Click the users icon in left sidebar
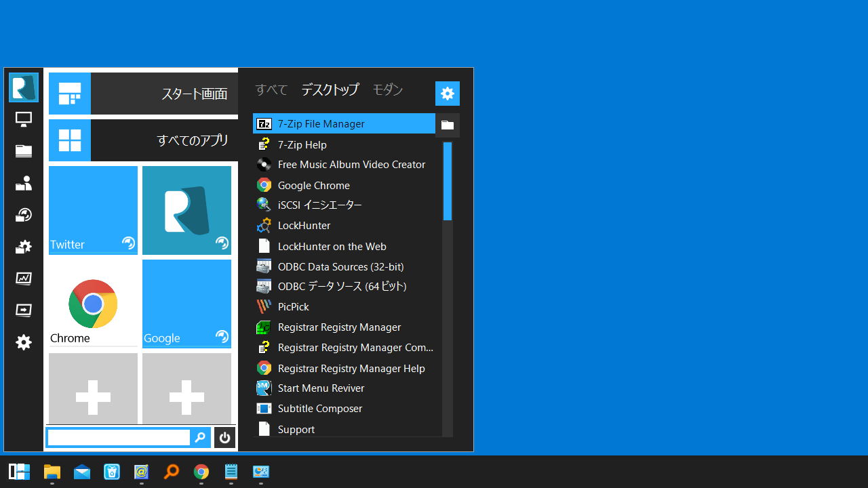 [x=24, y=183]
